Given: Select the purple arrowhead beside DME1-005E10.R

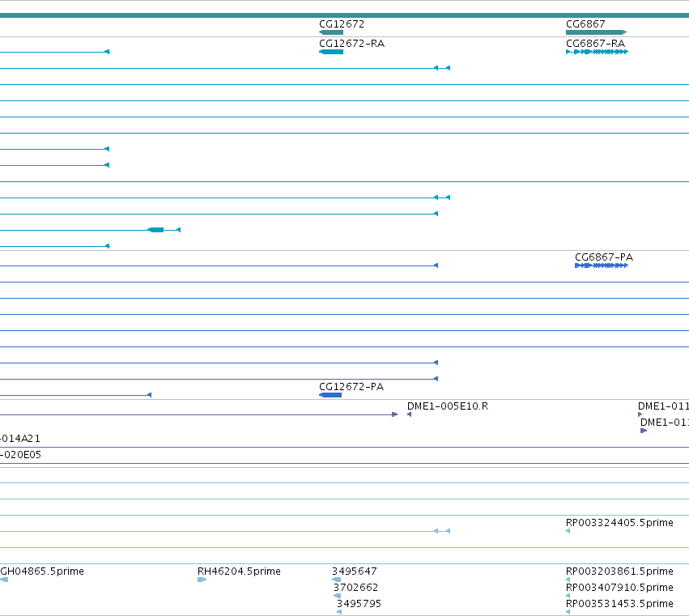Looking at the screenshot, I should 409,414.
